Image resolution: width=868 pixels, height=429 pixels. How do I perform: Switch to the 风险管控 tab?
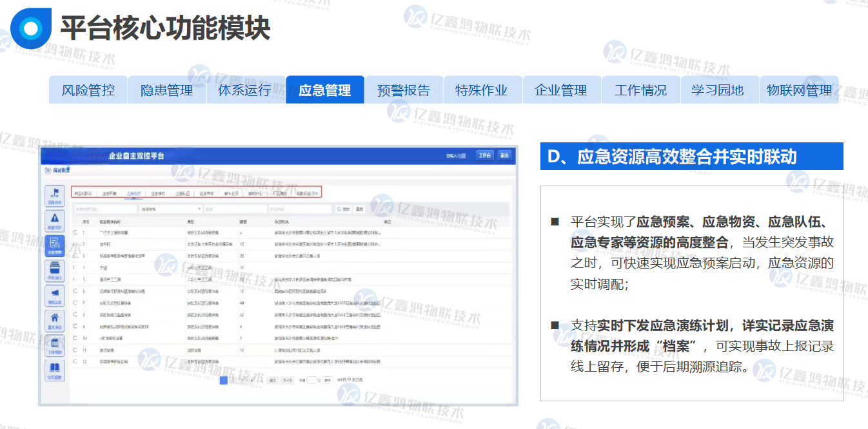(x=88, y=90)
